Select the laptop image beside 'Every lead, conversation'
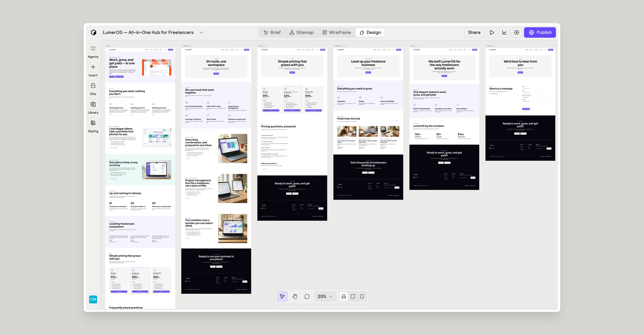Viewport: 644px width, 335px height. click(233, 148)
